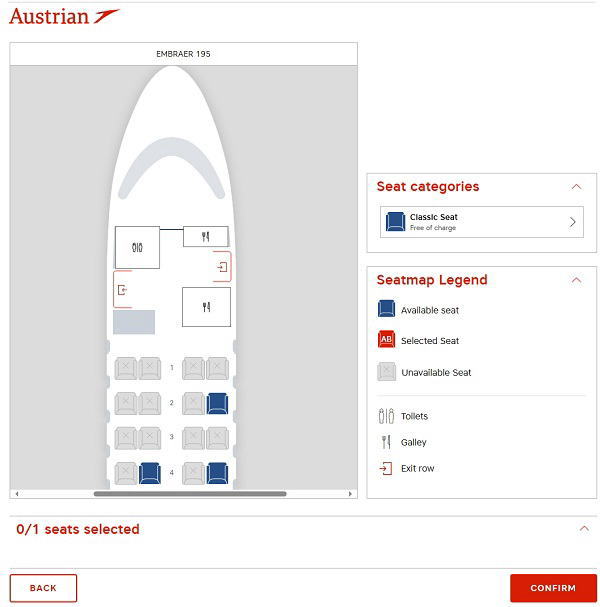Collapse the Seat categories panel
The image size is (600, 607).
[576, 187]
